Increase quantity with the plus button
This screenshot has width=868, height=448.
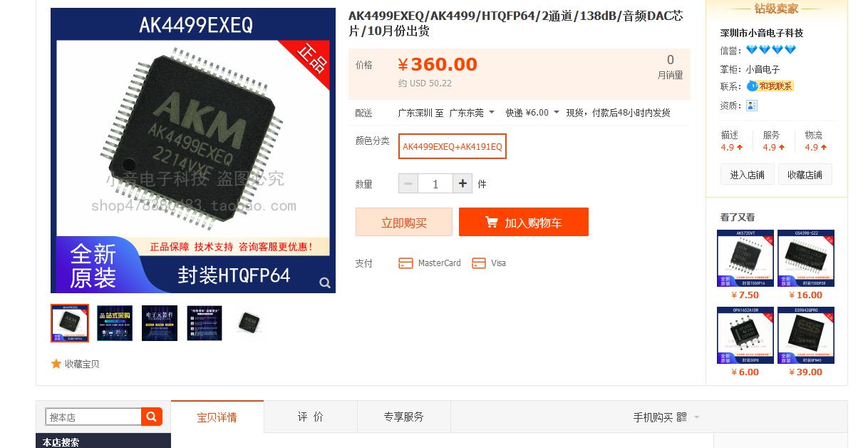(x=463, y=184)
